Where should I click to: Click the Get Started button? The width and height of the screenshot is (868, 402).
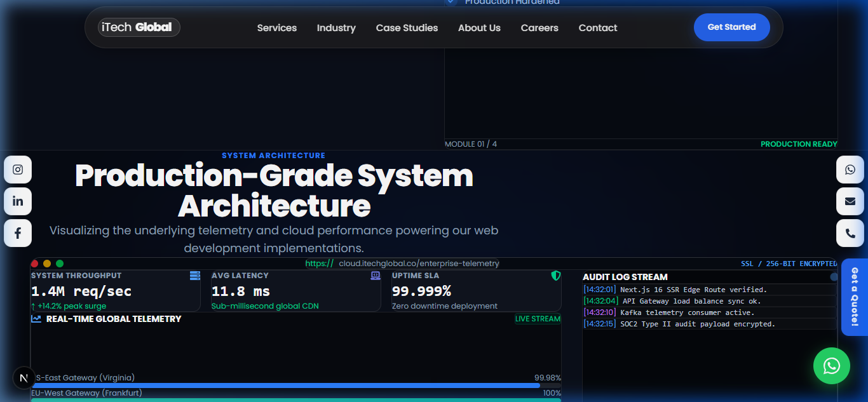coord(732,27)
